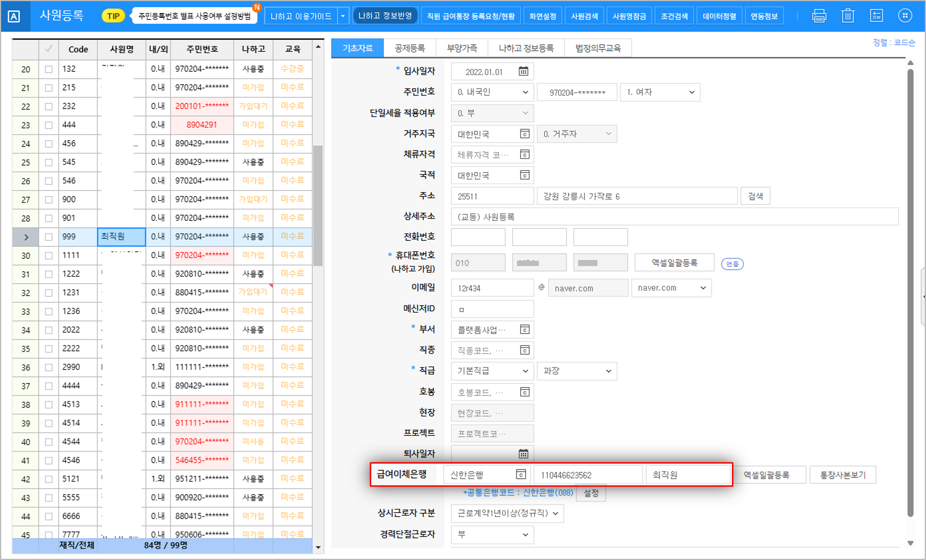Open the 거주지국 code lookup icon
Viewport: 926px width, 560px height.
tap(525, 134)
